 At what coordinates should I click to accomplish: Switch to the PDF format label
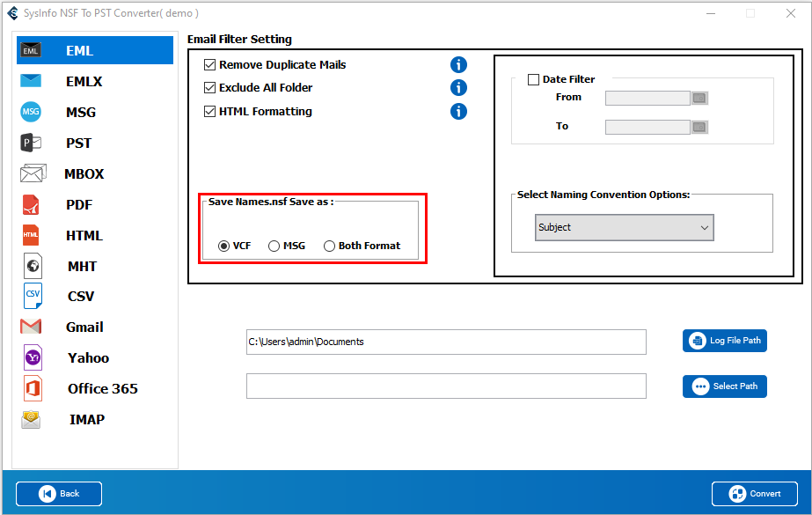[79, 204]
